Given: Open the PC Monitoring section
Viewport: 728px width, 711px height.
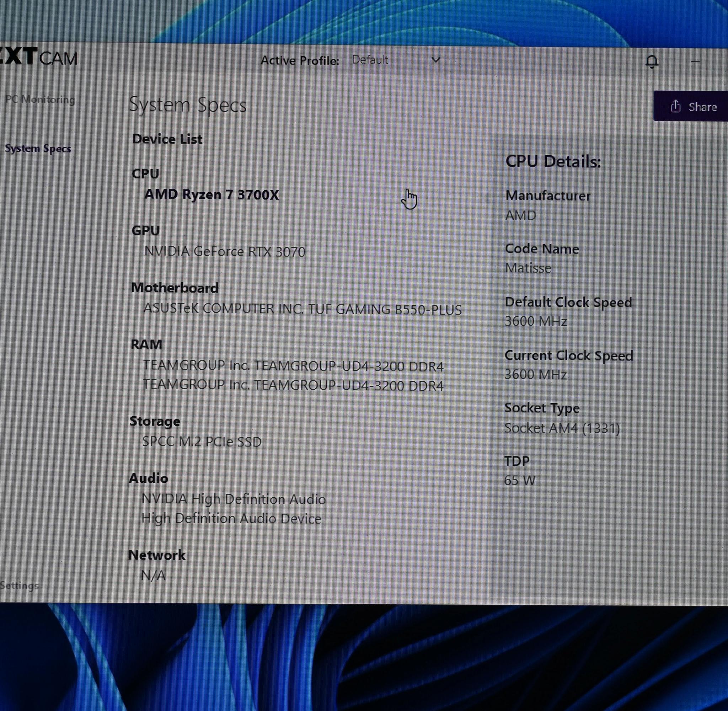Looking at the screenshot, I should tap(40, 99).
